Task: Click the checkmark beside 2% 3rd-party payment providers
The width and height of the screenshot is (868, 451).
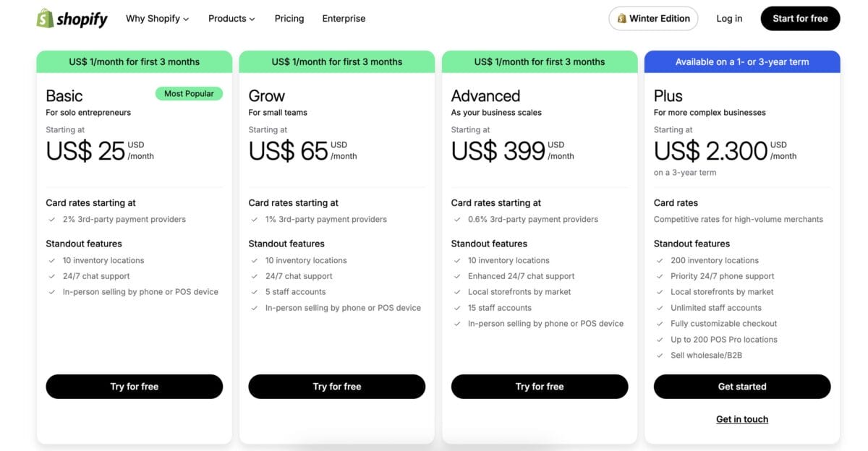Action: pos(51,219)
